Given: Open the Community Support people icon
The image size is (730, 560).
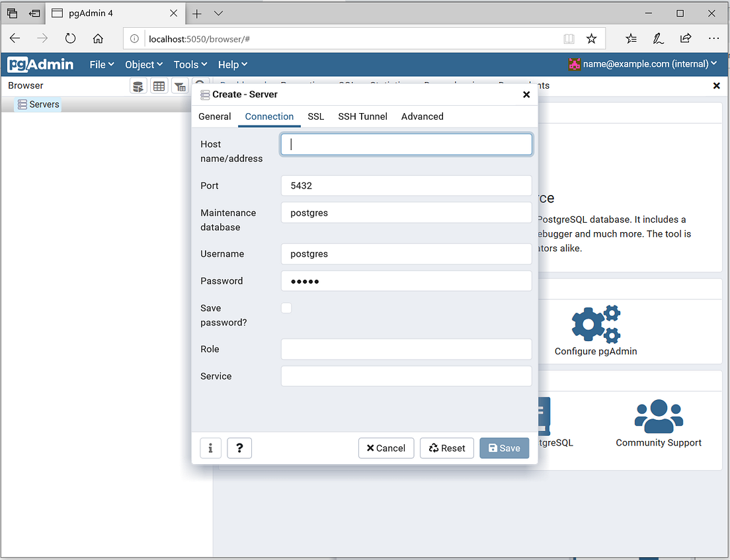Looking at the screenshot, I should point(659,416).
